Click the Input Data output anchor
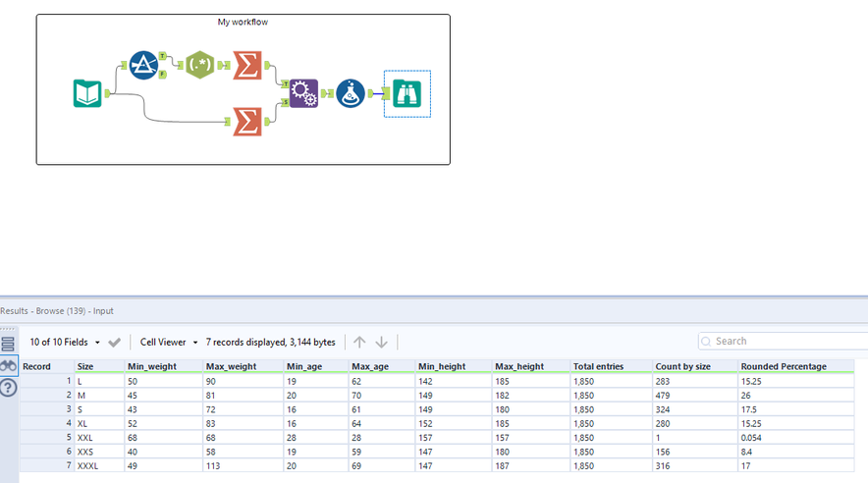The image size is (868, 483). pos(107,93)
